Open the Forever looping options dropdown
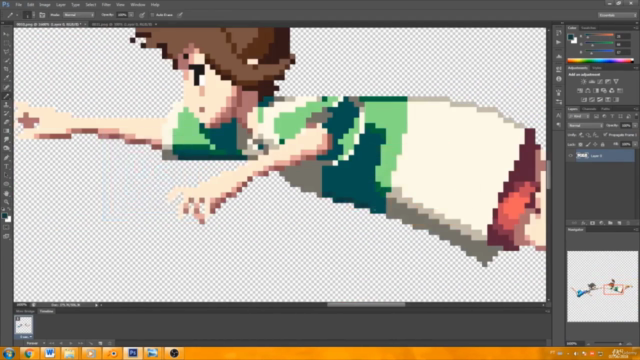This screenshot has height=360, width=640. pos(34,343)
